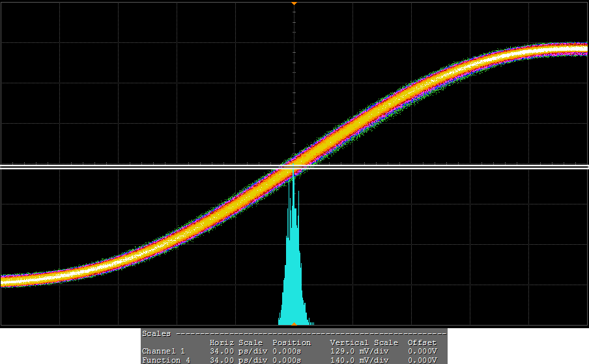Click the orange trigger marker at top

[294, 3]
